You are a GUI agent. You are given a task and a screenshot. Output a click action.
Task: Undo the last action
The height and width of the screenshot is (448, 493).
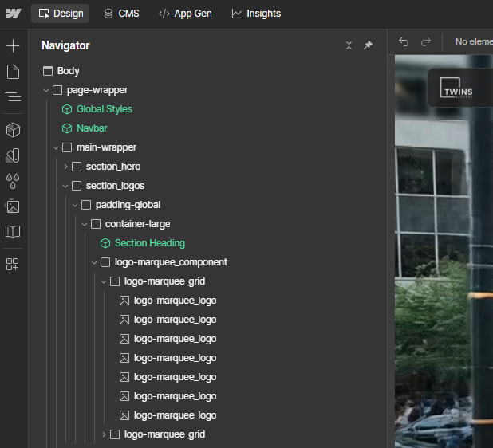[404, 41]
